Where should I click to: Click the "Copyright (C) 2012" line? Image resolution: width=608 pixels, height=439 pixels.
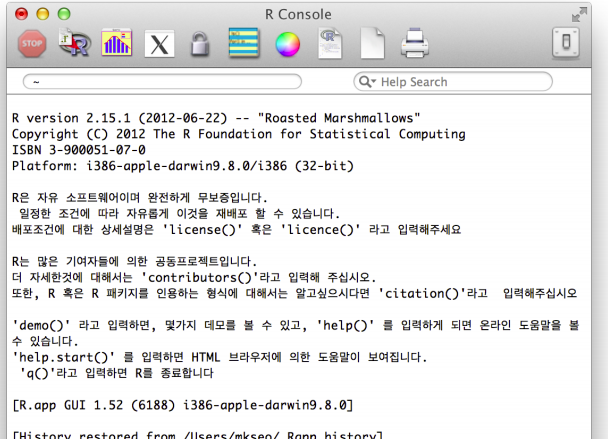[x=238, y=134]
